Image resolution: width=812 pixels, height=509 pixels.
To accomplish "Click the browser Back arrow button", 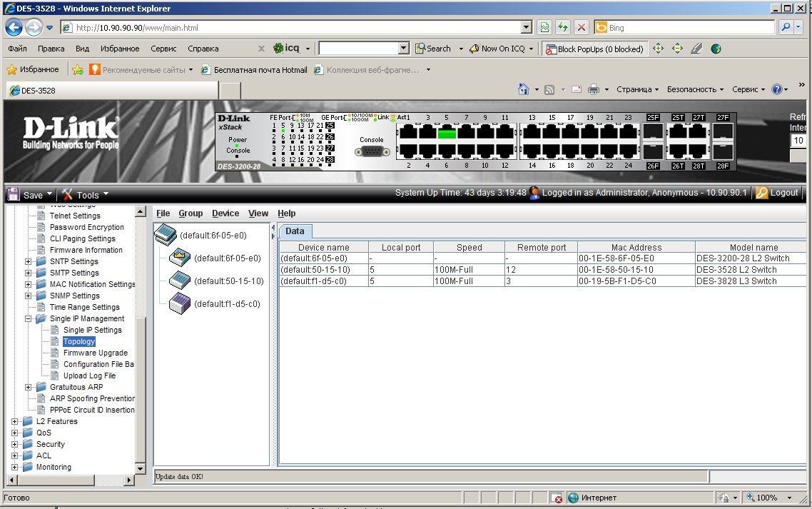I will (x=14, y=27).
